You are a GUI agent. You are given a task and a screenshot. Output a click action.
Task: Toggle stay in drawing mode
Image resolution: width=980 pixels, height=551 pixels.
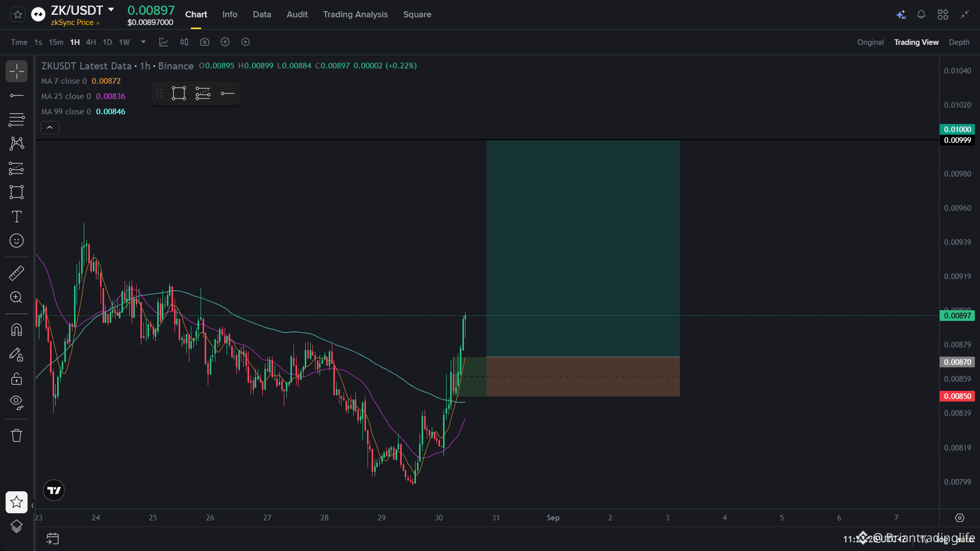click(x=16, y=355)
